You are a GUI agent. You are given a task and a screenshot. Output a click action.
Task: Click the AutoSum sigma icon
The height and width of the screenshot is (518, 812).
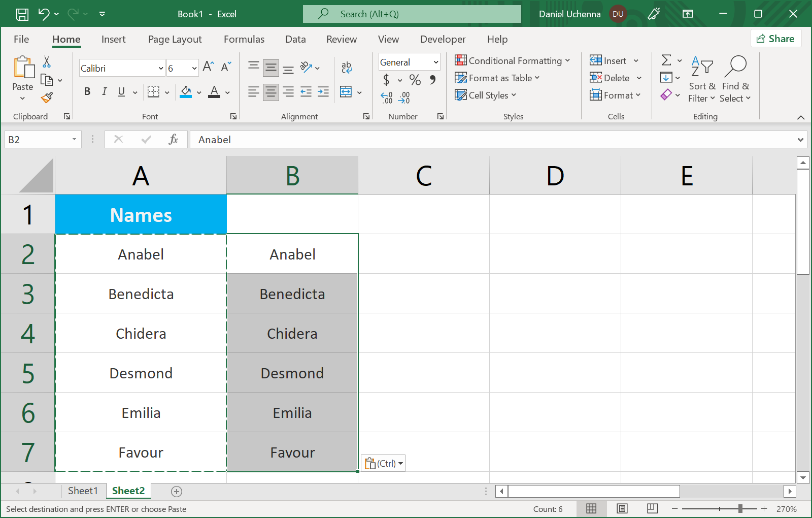click(666, 60)
